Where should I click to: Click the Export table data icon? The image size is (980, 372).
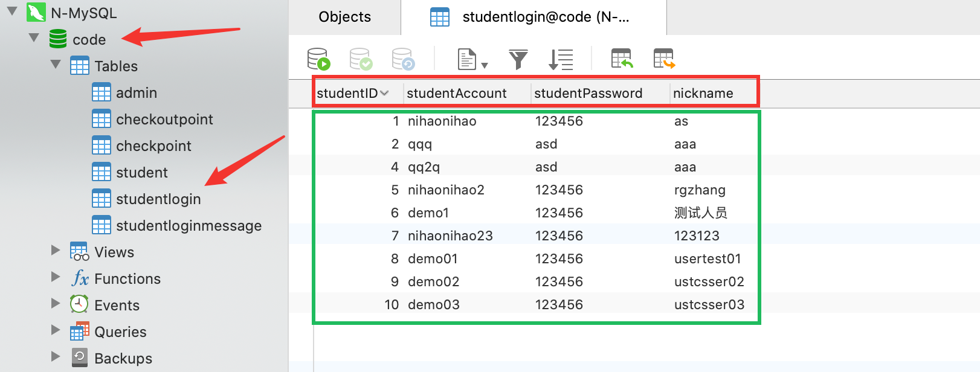point(664,59)
